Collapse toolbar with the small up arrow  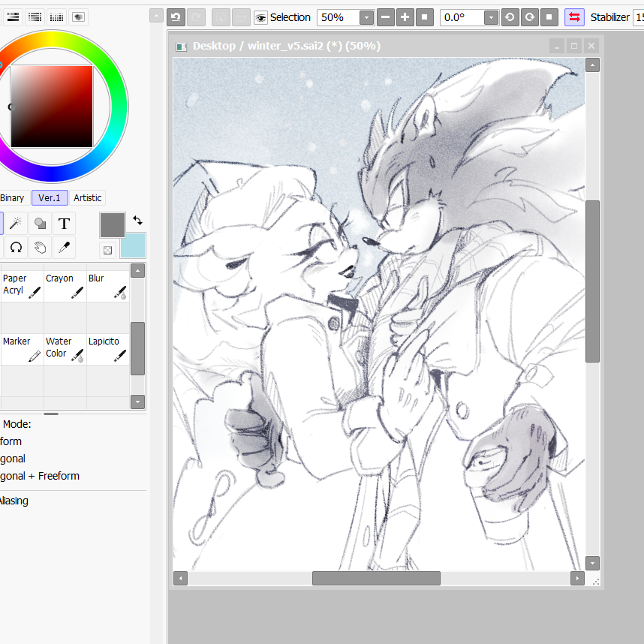(x=156, y=16)
